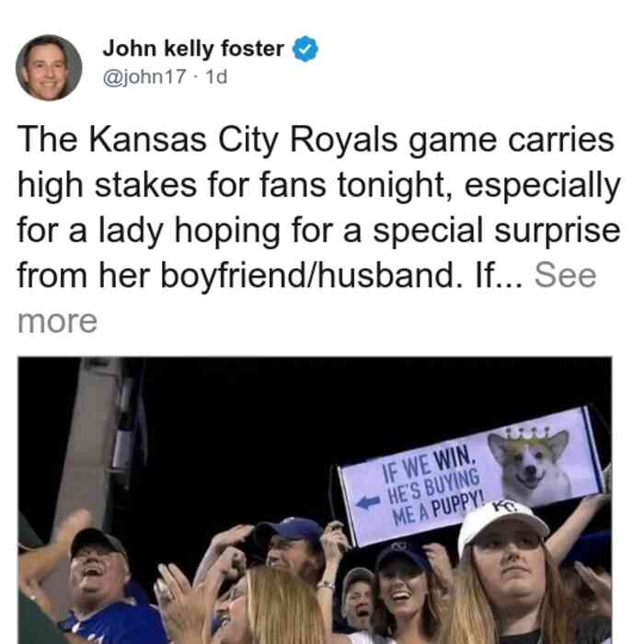Tap the crowned corgi picture on the sign

tap(531, 465)
